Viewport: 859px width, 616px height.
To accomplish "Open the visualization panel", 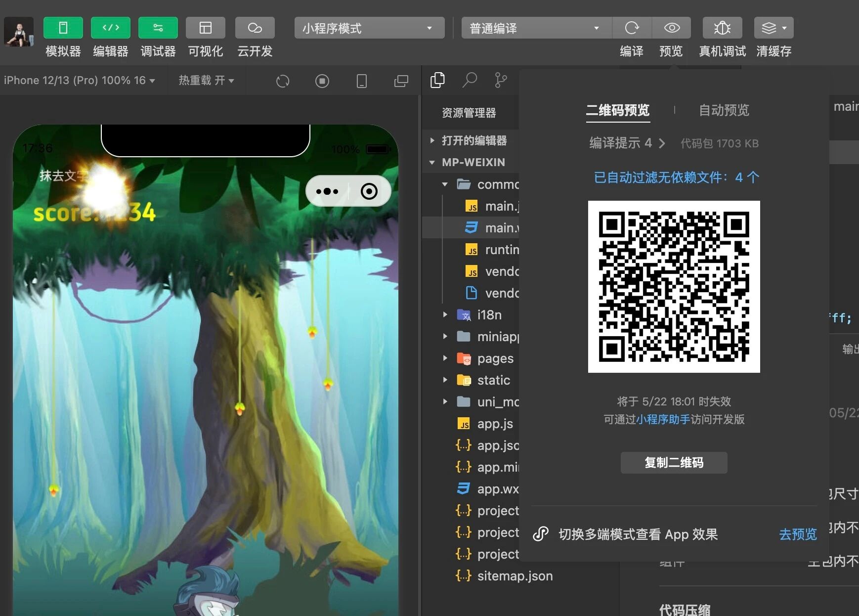I will tap(205, 28).
